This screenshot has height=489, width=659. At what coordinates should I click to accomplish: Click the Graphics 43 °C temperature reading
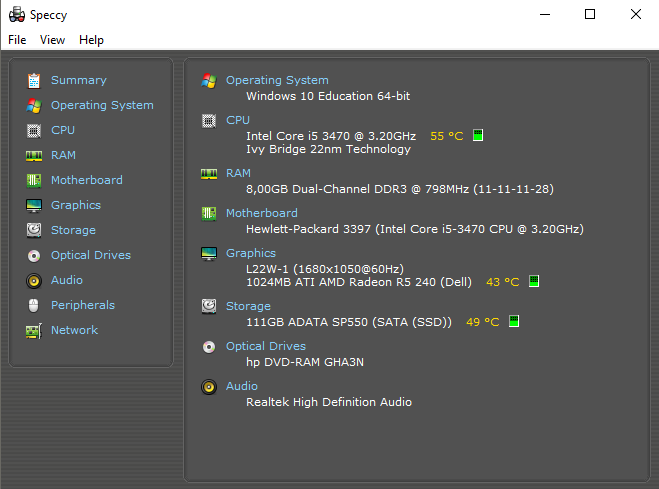502,282
